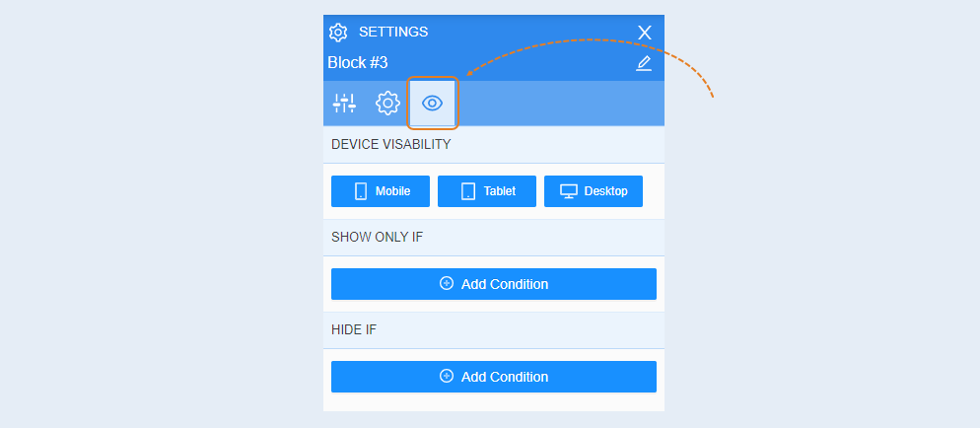980x428 pixels.
Task: Click the monitor icon in Desktop button
Action: click(568, 191)
